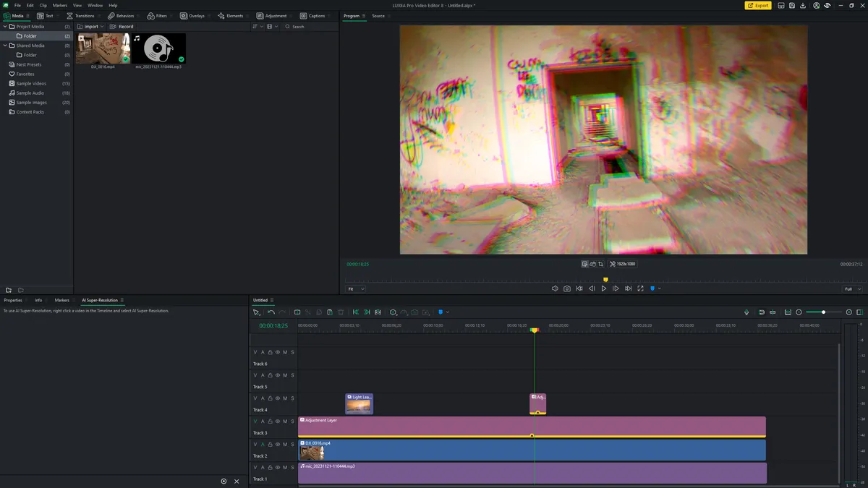Screen dimensions: 868x488
Task: Take a snapshot with the camera icon
Action: point(567,288)
